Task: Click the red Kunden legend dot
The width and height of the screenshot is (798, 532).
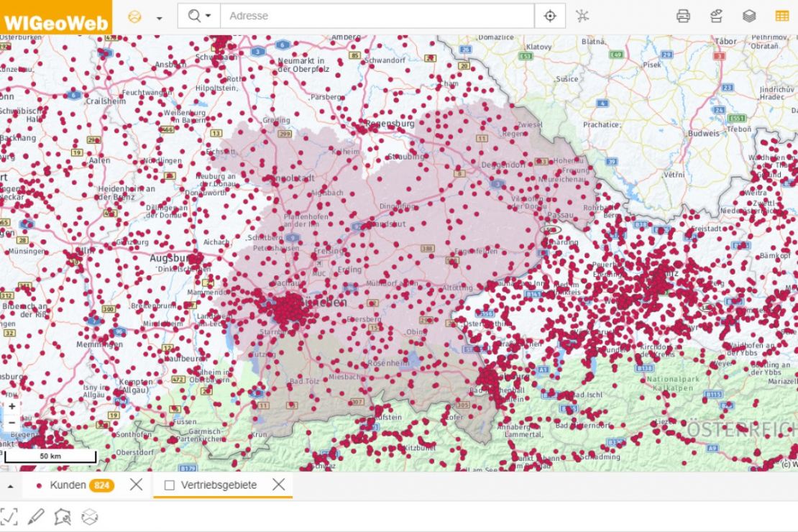Action: click(x=40, y=486)
